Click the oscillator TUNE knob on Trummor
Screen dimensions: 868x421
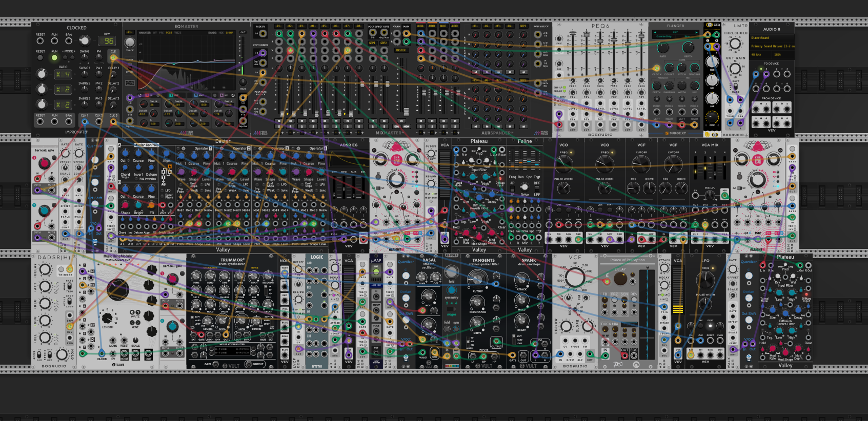(196, 276)
